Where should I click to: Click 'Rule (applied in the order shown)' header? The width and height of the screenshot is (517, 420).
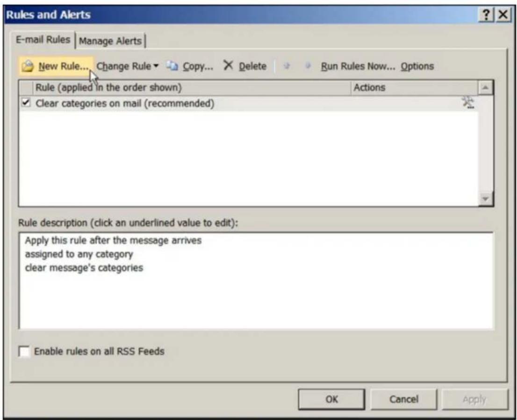pos(192,88)
